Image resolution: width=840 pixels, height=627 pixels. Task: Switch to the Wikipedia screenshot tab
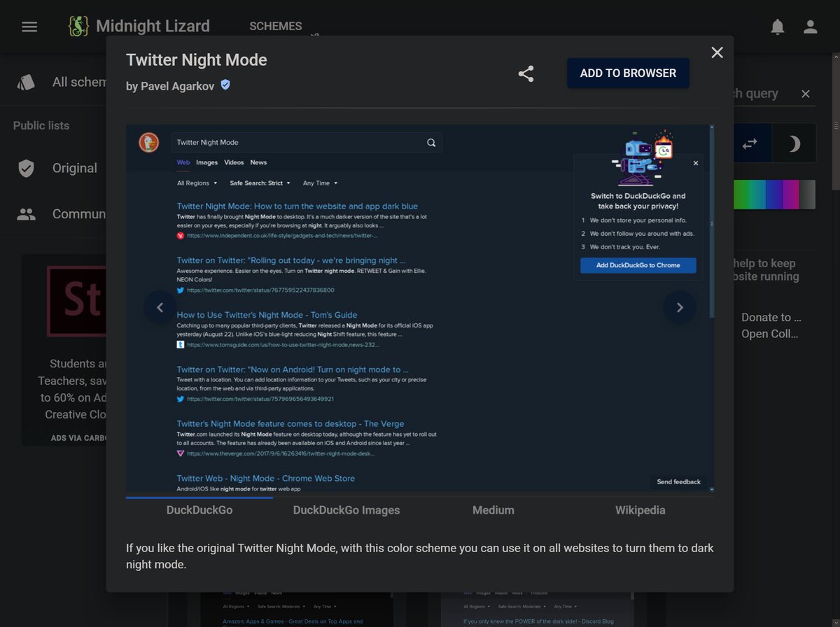point(640,510)
